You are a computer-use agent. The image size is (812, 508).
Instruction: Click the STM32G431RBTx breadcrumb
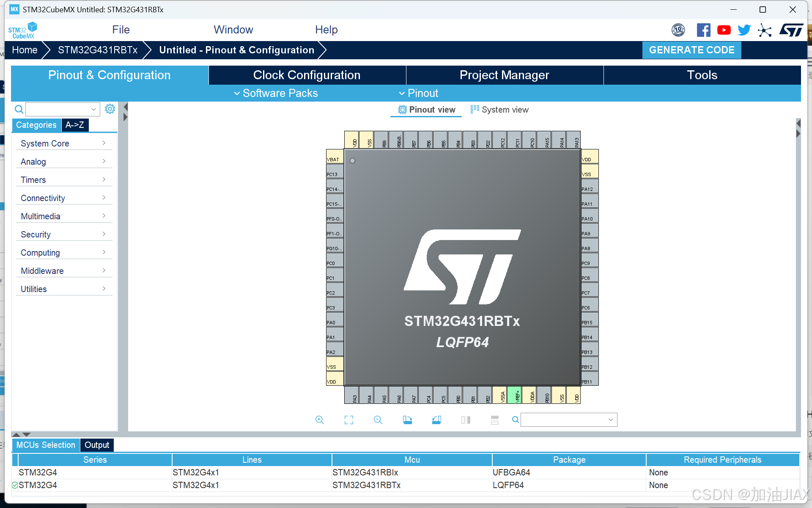click(x=98, y=50)
